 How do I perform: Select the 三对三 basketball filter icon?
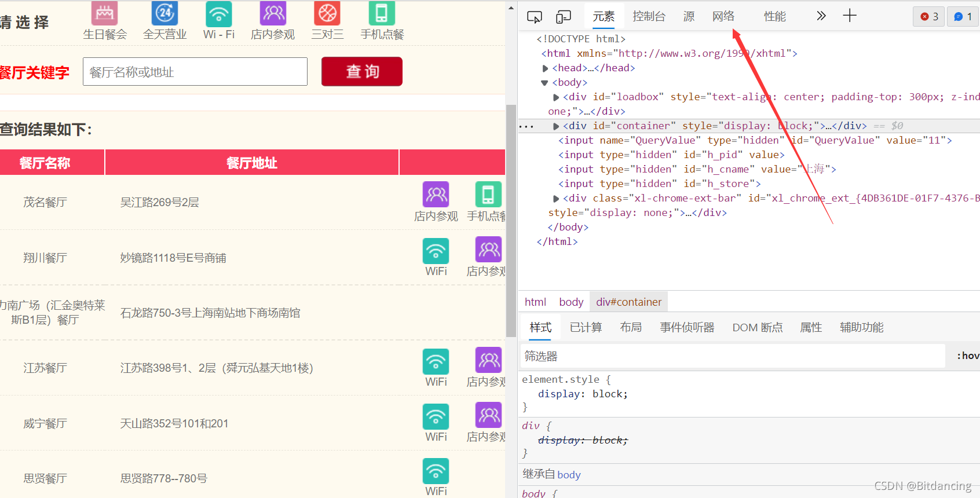(x=327, y=13)
